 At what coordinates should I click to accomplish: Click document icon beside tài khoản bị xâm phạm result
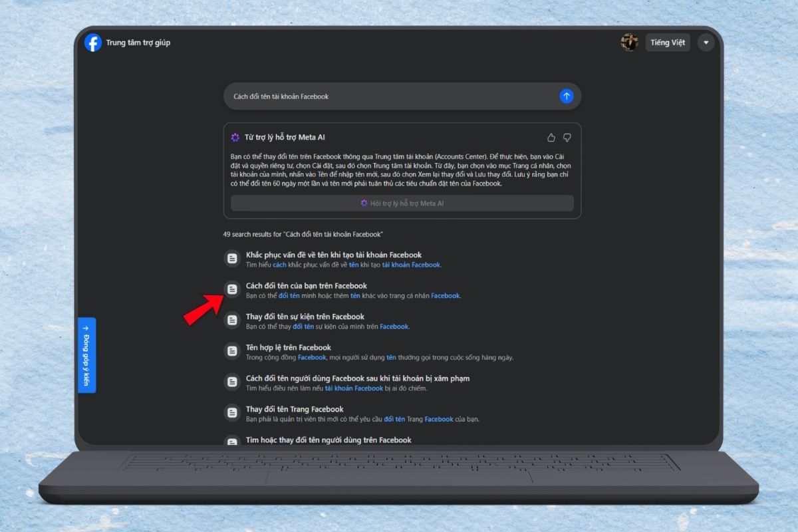click(x=231, y=382)
